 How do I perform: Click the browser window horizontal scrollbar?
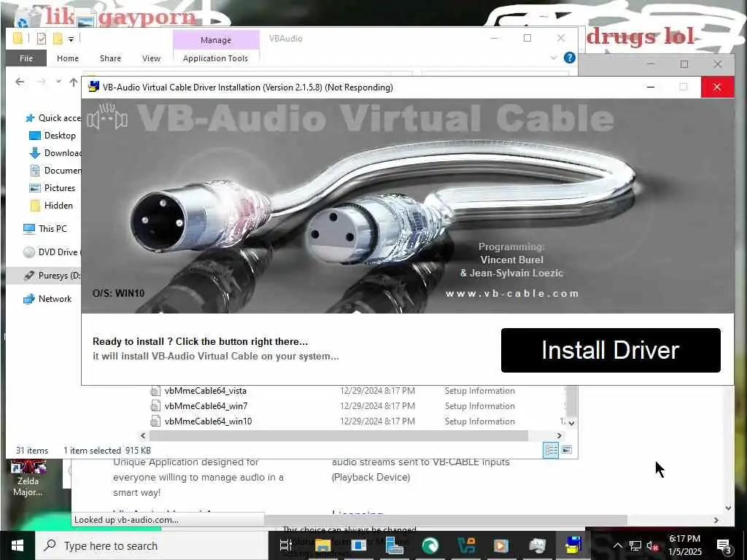pos(446,520)
